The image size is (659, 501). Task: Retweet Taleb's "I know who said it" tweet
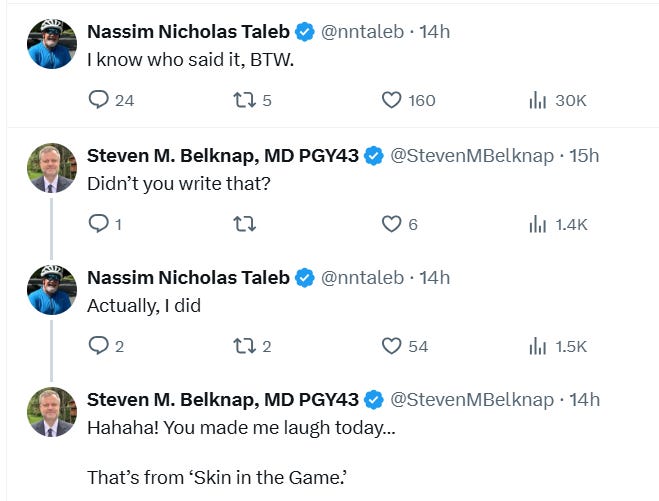[x=242, y=100]
